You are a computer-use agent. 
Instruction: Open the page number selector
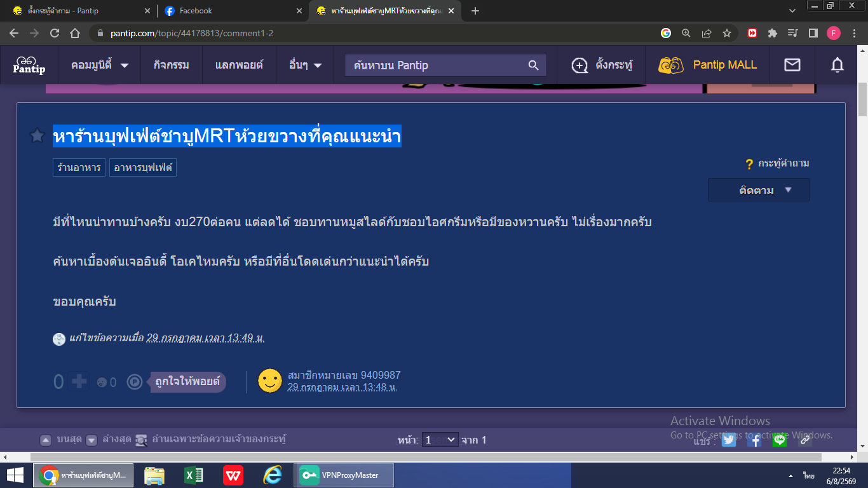(x=440, y=439)
